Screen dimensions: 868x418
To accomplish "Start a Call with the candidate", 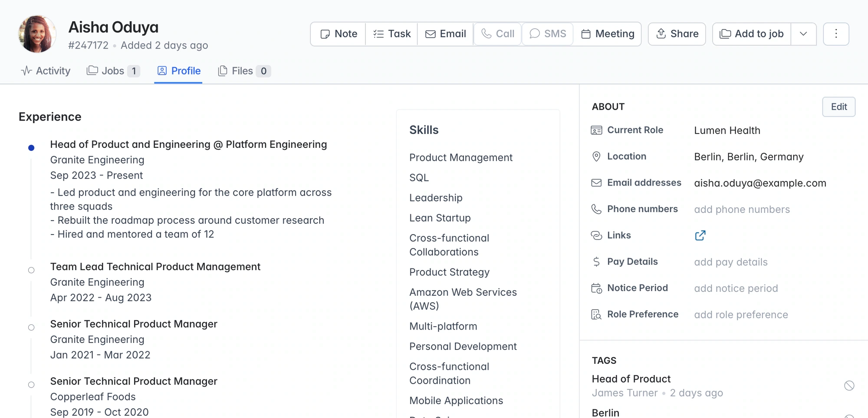I will pyautogui.click(x=498, y=34).
